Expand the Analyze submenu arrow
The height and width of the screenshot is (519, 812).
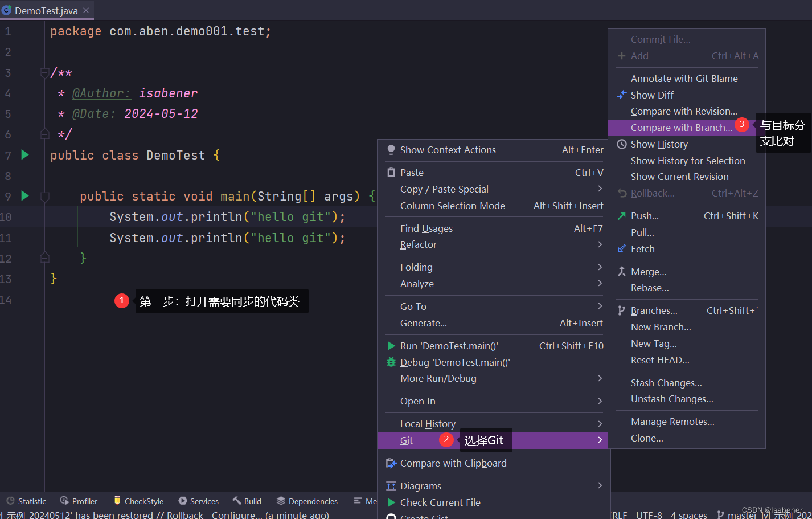(600, 283)
